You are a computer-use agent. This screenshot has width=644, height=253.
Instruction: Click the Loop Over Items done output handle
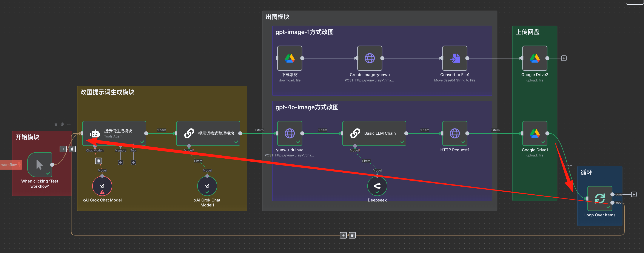tap(612, 194)
